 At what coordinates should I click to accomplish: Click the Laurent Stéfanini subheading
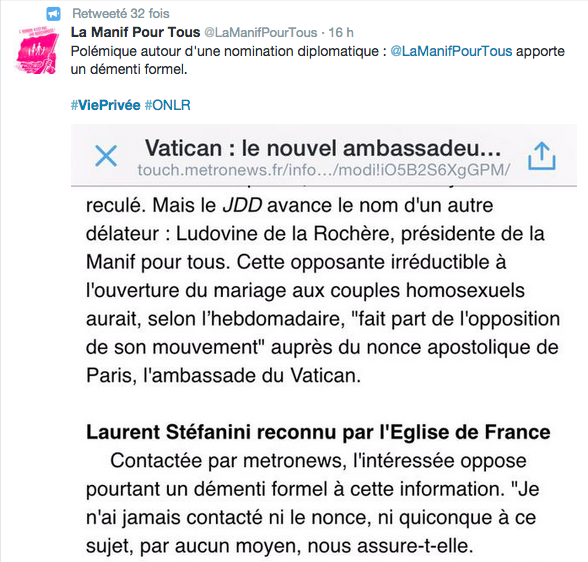click(x=318, y=432)
